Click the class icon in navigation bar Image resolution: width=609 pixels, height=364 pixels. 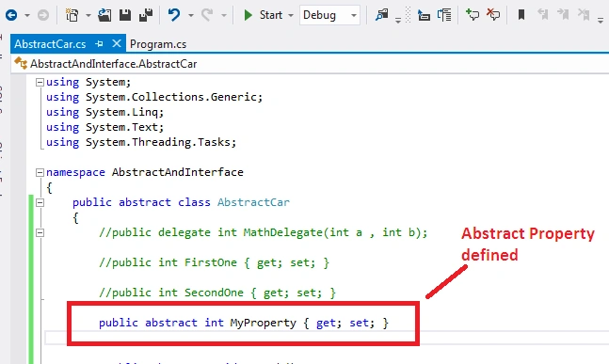(21, 63)
